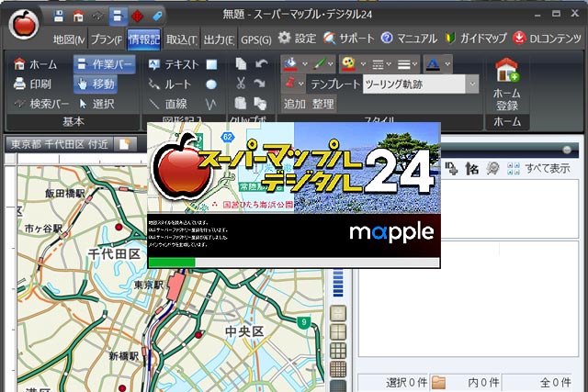The width and height of the screenshot is (588, 392).
Task: Click the blue tag icon in quick access toolbar
Action: click(x=157, y=17)
